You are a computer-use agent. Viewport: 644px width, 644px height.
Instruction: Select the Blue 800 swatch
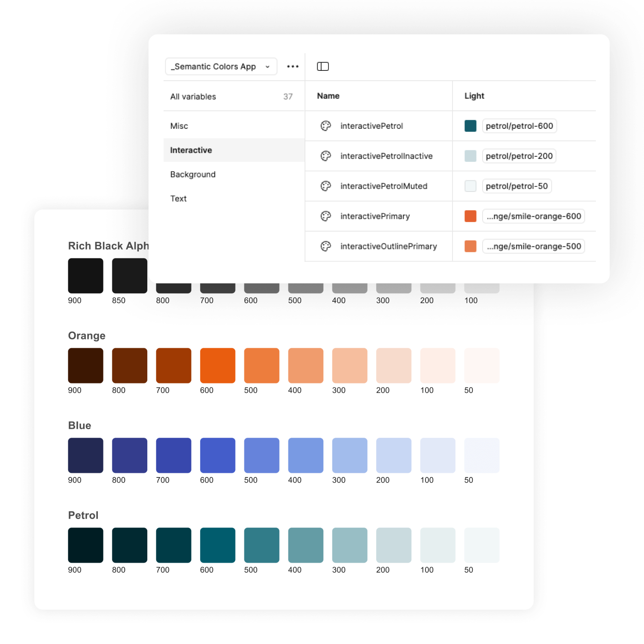tap(130, 455)
